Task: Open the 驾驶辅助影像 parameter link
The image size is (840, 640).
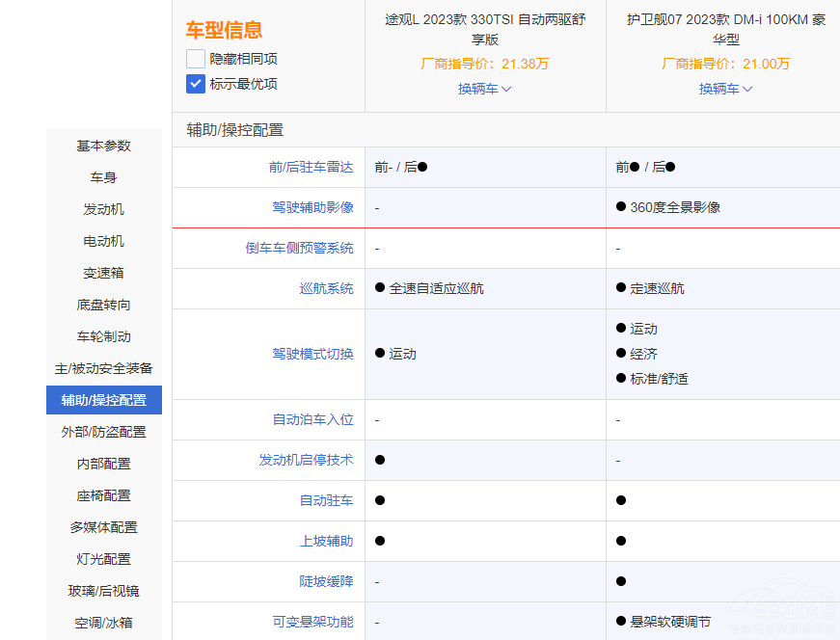Action: pyautogui.click(x=315, y=206)
